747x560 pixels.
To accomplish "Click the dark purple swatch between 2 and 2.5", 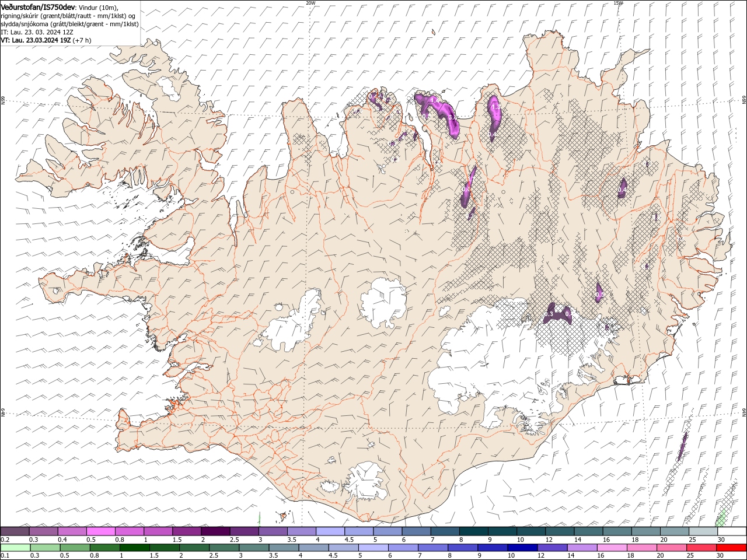I will (215, 531).
